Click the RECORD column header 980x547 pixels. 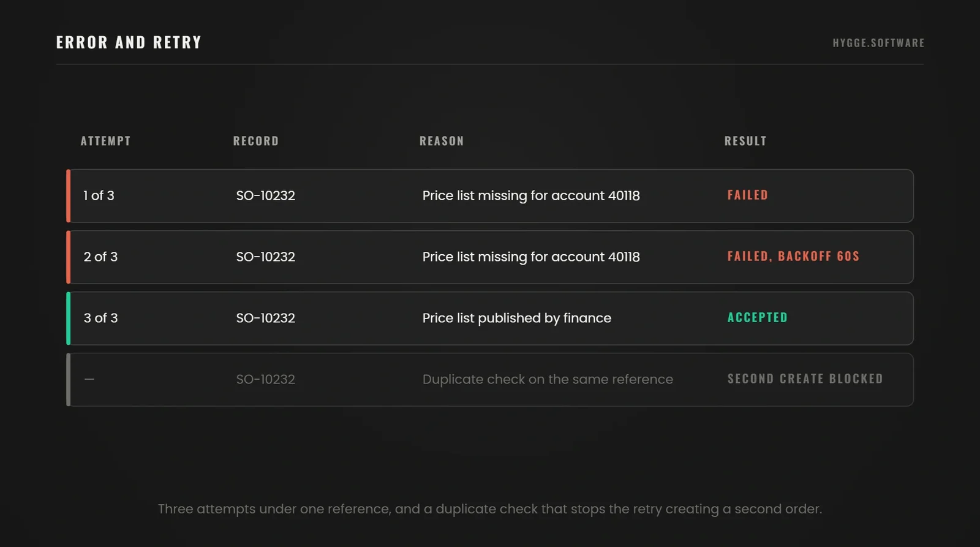pyautogui.click(x=256, y=141)
